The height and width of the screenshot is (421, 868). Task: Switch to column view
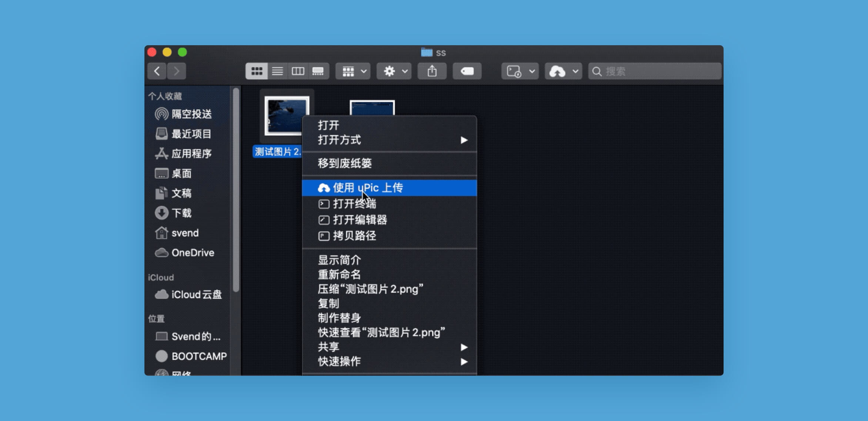(298, 71)
